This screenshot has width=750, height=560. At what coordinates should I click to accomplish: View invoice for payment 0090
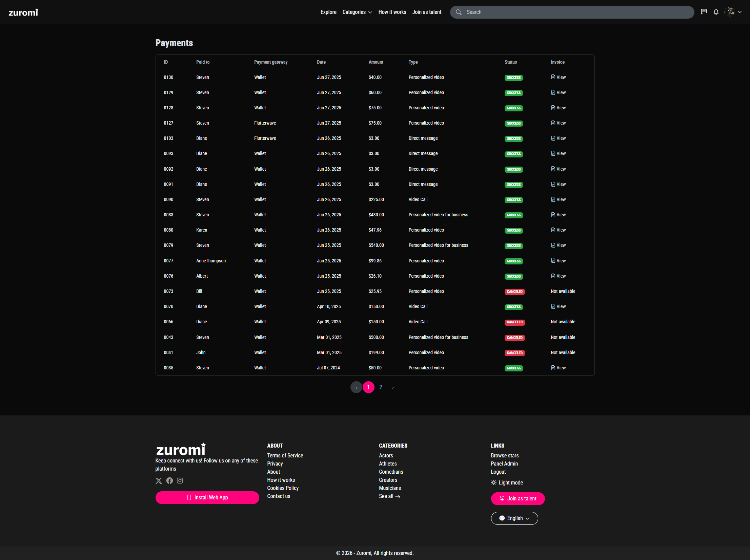click(558, 199)
